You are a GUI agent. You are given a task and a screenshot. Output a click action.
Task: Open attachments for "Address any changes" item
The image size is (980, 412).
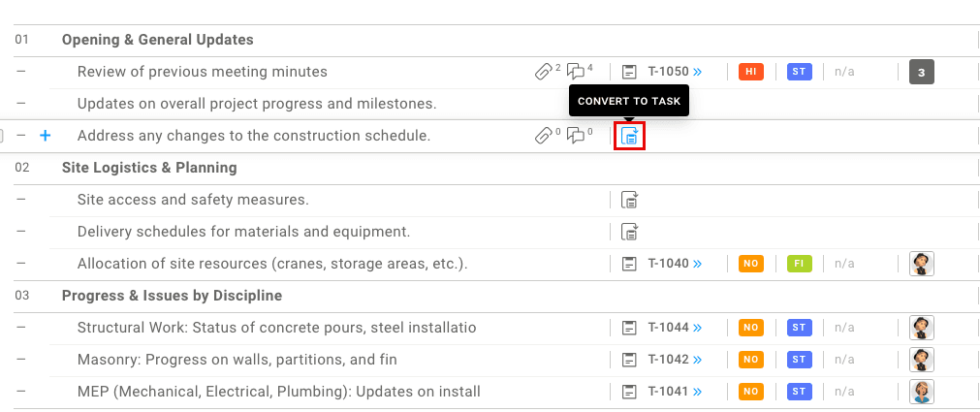(x=546, y=137)
